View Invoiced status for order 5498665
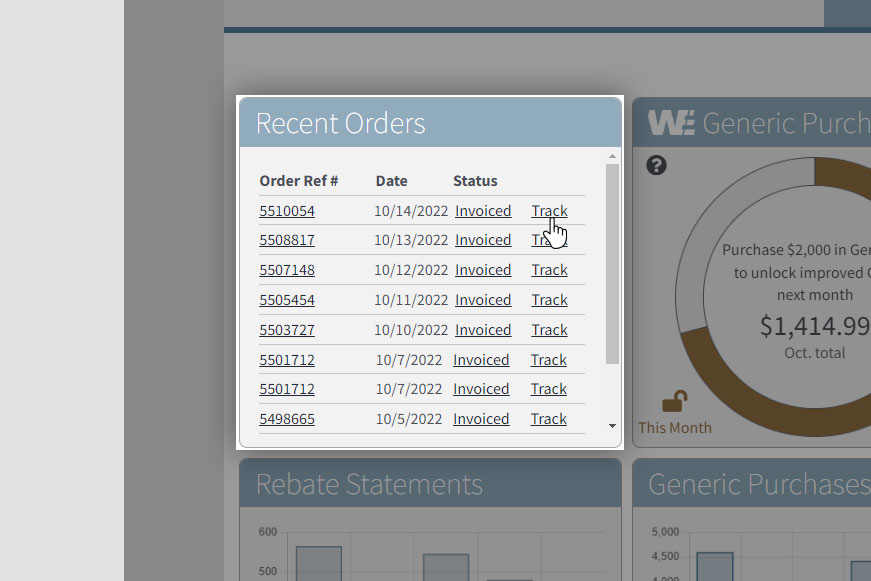The width and height of the screenshot is (871, 581). 481,419
